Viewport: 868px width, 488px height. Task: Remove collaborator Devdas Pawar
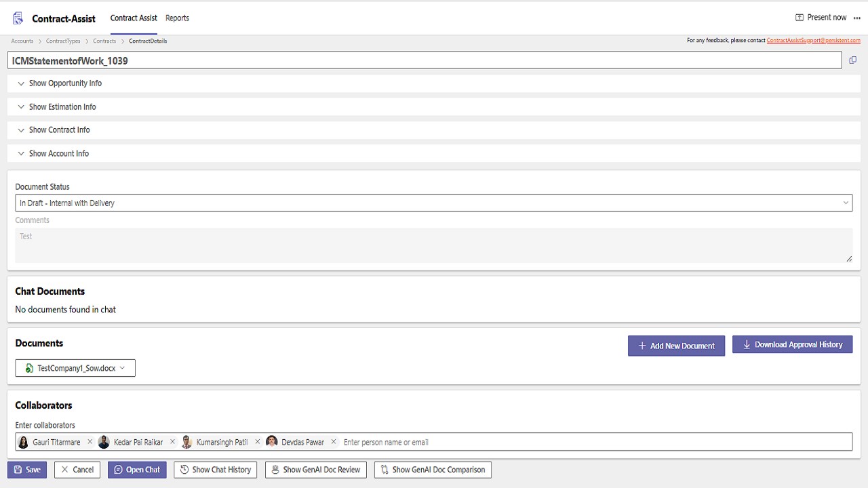coord(334,442)
